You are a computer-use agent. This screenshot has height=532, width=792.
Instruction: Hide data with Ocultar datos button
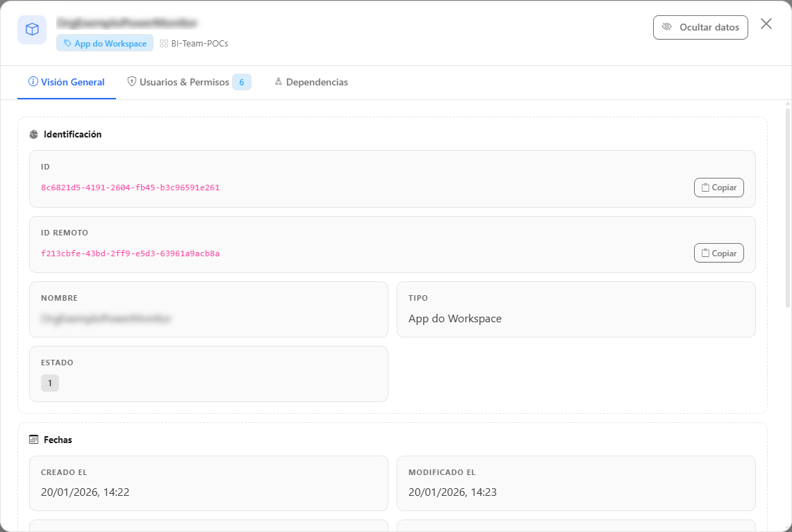(x=700, y=27)
